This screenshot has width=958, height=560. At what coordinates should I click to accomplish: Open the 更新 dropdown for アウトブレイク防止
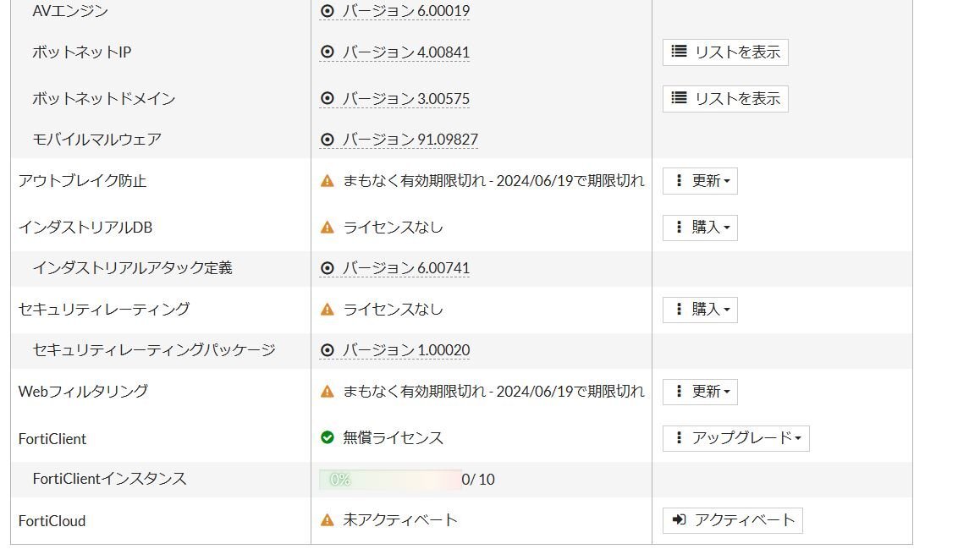click(700, 181)
